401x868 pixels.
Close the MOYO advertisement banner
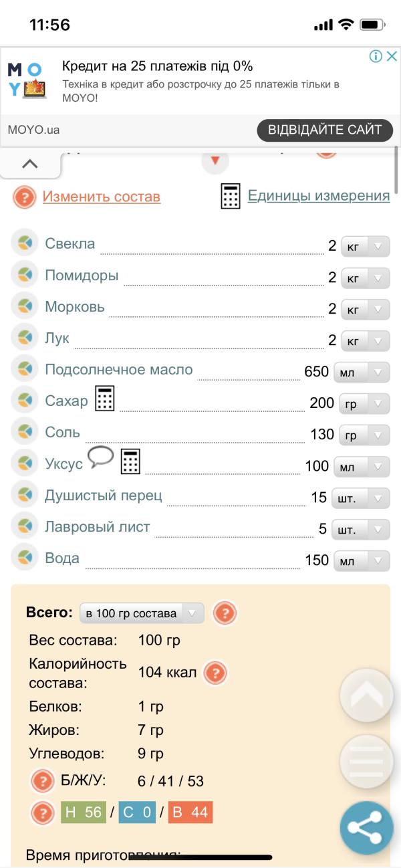coord(392,57)
